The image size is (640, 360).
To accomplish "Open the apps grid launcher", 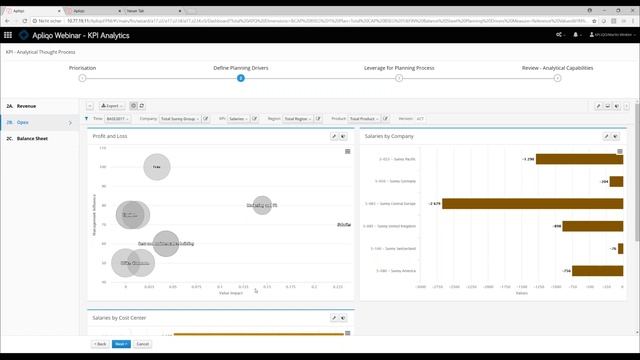I will coord(8,35).
